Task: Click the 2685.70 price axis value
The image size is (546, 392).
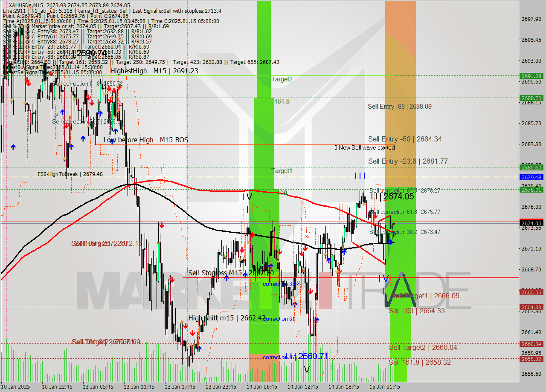Action: point(531,124)
